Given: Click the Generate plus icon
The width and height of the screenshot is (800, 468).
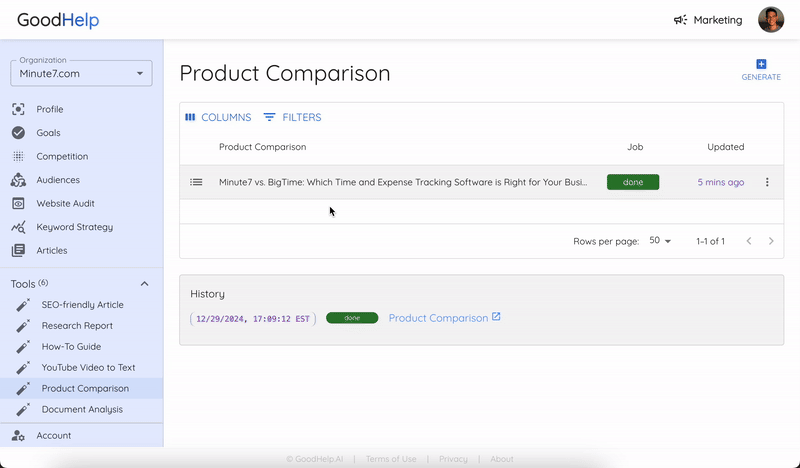Looking at the screenshot, I should coord(761,64).
